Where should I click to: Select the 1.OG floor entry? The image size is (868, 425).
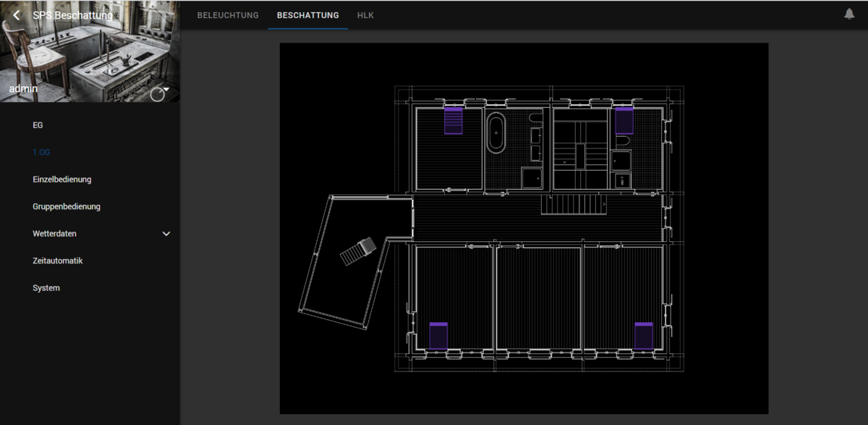coord(41,152)
